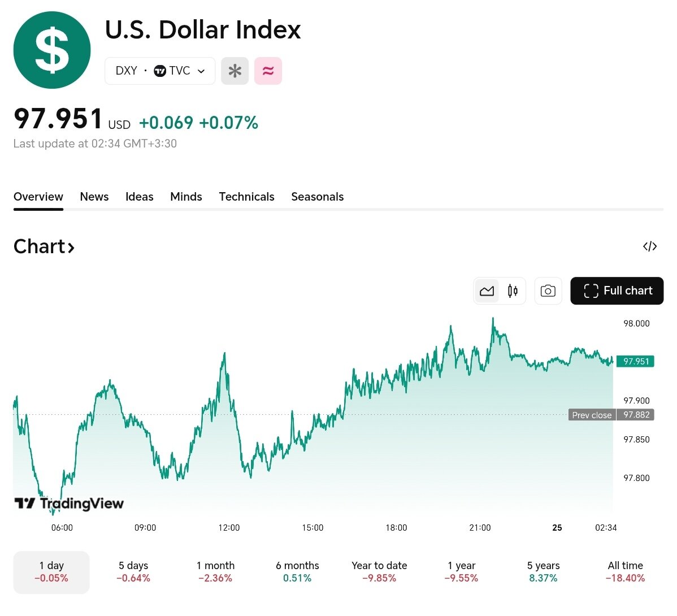This screenshot has width=677, height=616.
Task: Select the All time range
Action: click(625, 572)
